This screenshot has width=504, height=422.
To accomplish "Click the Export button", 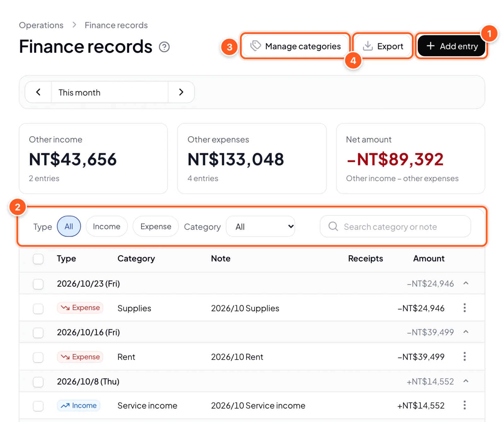I will 383,46.
